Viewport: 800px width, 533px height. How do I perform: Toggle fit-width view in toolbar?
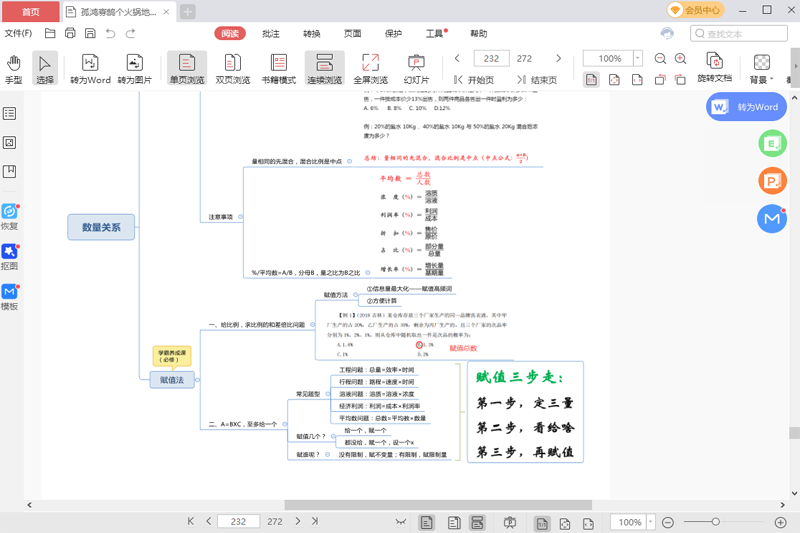637,80
